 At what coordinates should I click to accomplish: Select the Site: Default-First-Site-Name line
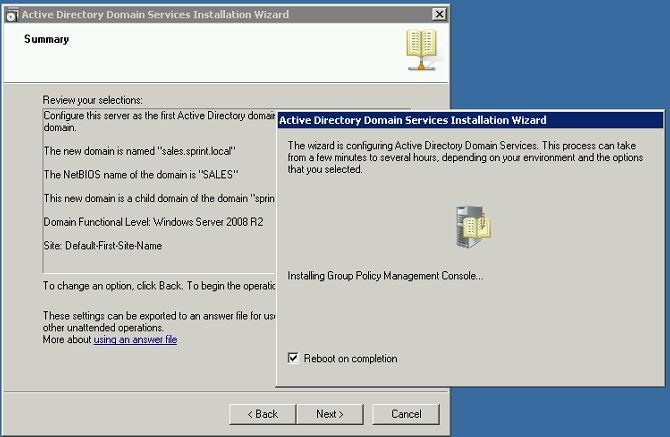coord(103,245)
